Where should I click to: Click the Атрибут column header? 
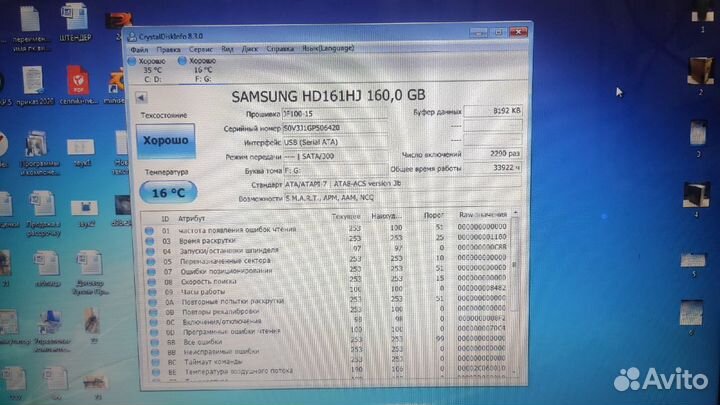pos(191,219)
